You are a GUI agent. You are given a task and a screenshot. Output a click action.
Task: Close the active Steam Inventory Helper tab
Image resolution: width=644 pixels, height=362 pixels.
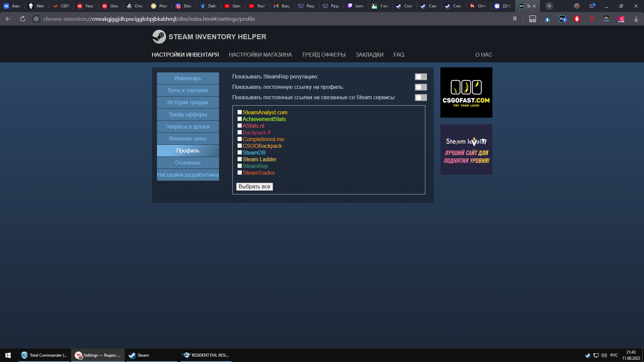click(x=534, y=6)
